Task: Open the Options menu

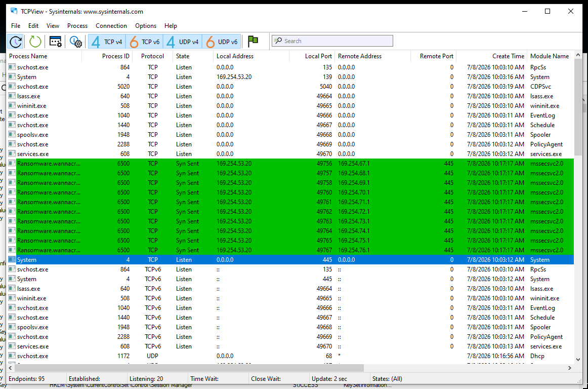Action: (146, 26)
